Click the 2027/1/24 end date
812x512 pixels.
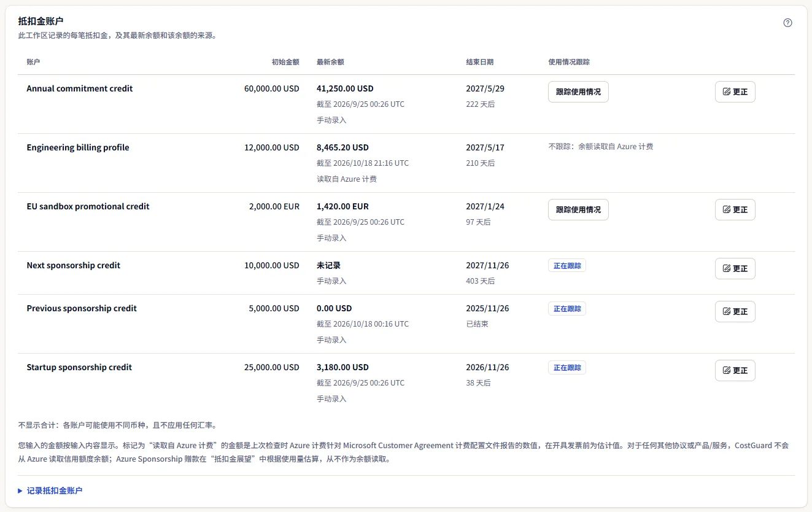pos(485,206)
